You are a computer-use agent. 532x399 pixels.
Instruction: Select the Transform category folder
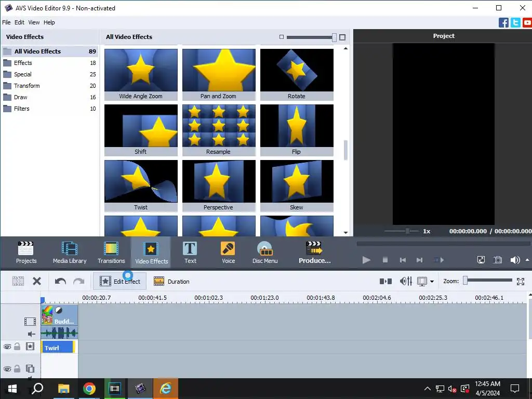(x=50, y=86)
